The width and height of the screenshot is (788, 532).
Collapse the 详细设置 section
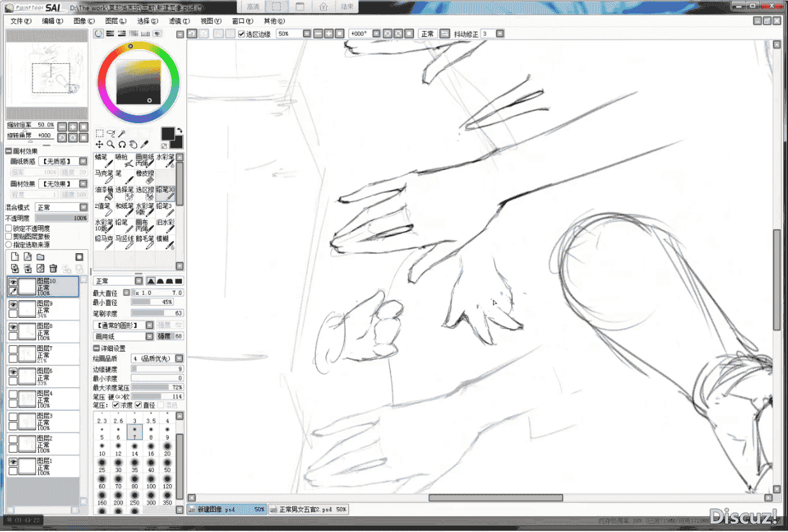point(96,348)
